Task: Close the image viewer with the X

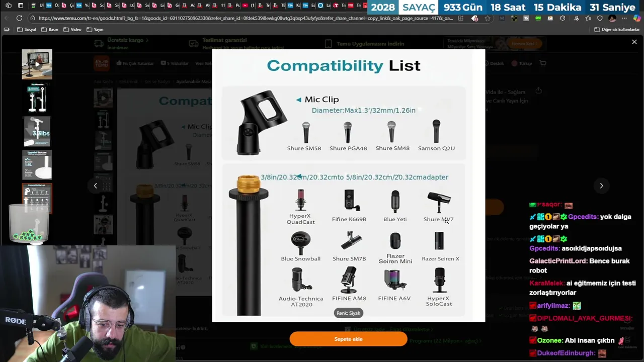Action: click(634, 42)
